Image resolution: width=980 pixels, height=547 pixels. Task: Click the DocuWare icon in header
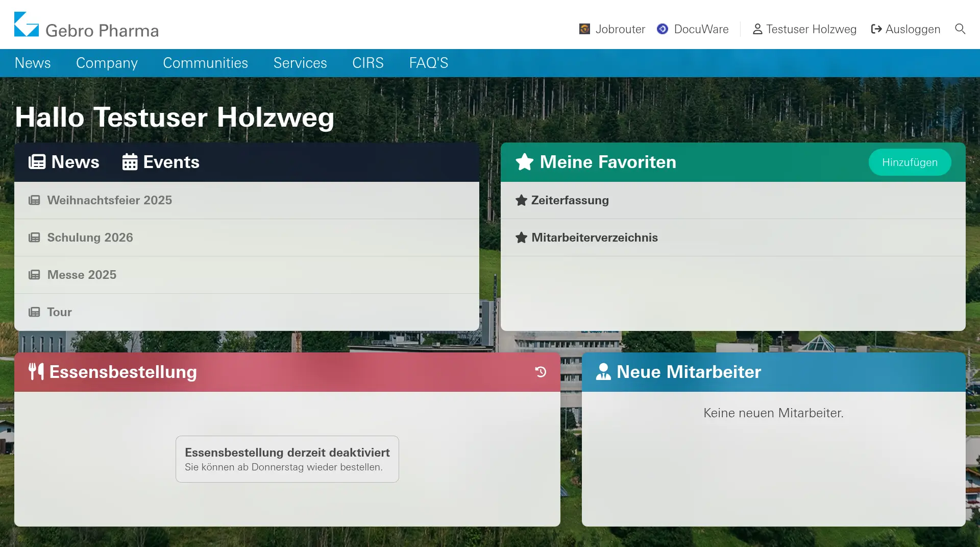point(663,29)
